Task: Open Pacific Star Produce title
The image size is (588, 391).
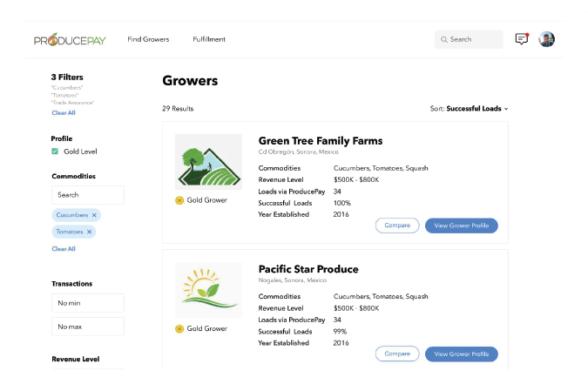Action: coord(308,269)
